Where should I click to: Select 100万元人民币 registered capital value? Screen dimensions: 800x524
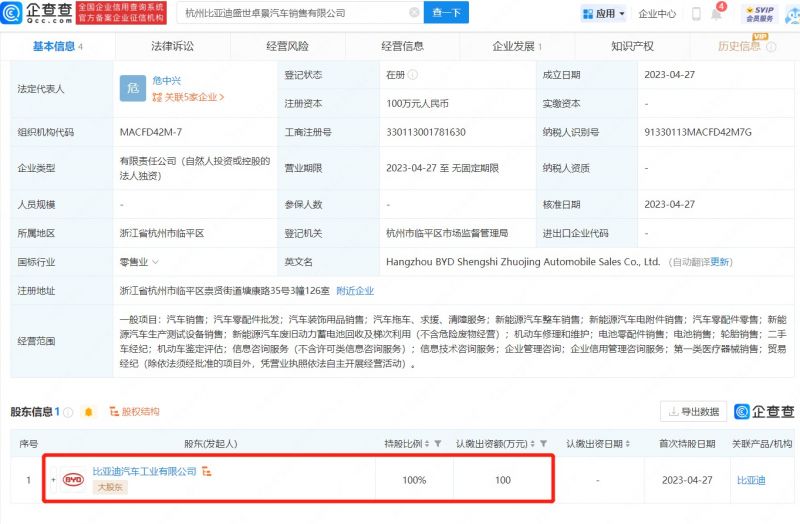pyautogui.click(x=417, y=104)
